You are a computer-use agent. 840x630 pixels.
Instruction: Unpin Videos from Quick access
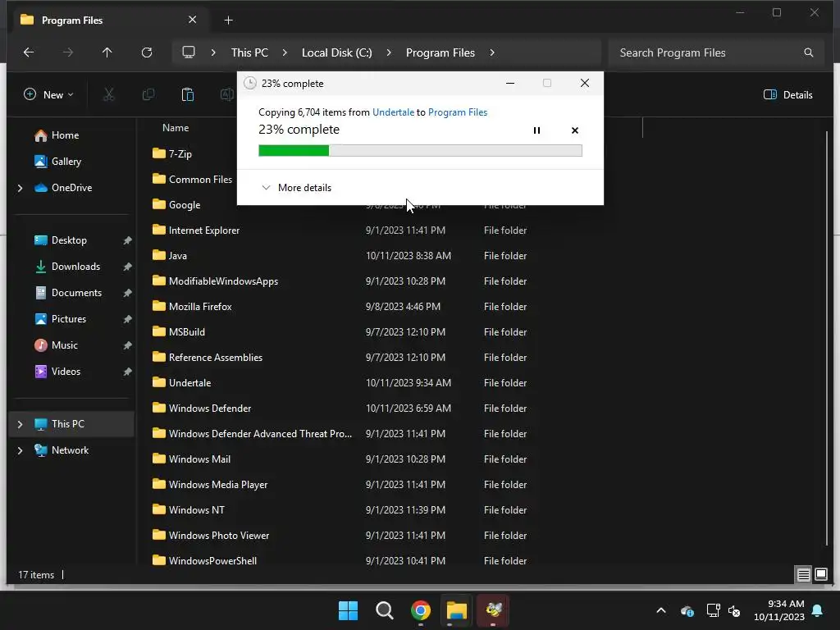[x=127, y=372]
